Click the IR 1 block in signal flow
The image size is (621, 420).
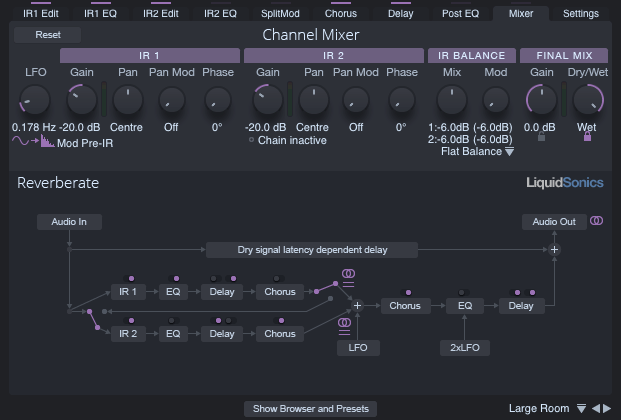tap(128, 292)
